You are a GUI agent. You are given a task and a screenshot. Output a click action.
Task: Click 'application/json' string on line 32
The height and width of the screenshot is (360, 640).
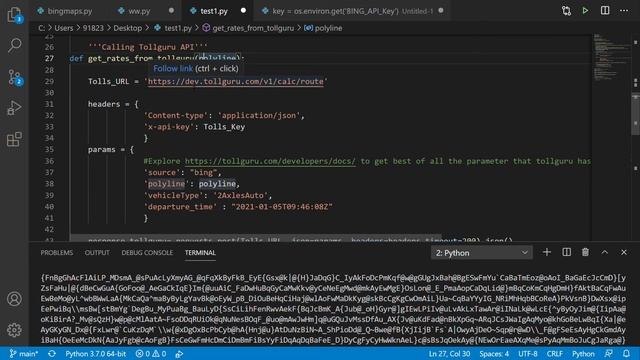259,116
